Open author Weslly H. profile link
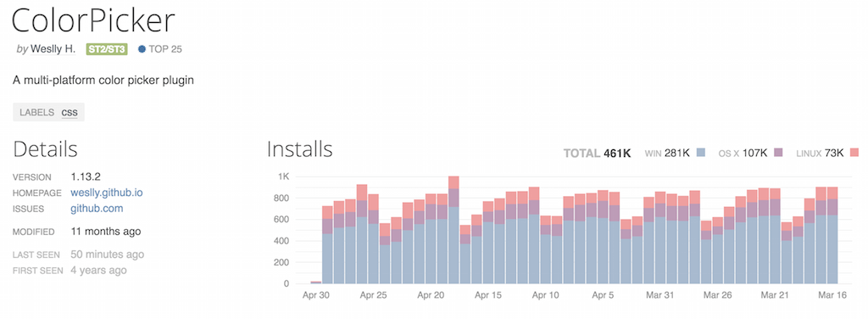The width and height of the screenshot is (868, 319). (53, 49)
